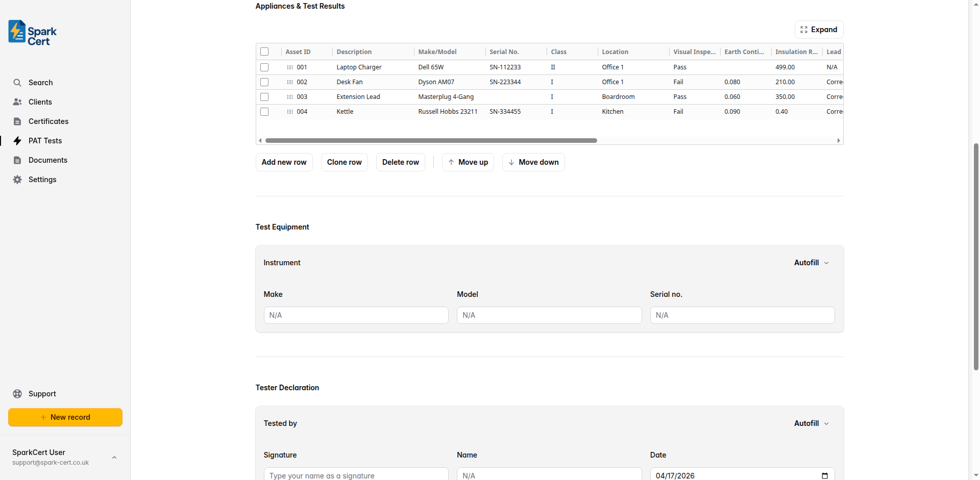Click the Move down button
Viewport: 980px width, 480px height.
(533, 162)
